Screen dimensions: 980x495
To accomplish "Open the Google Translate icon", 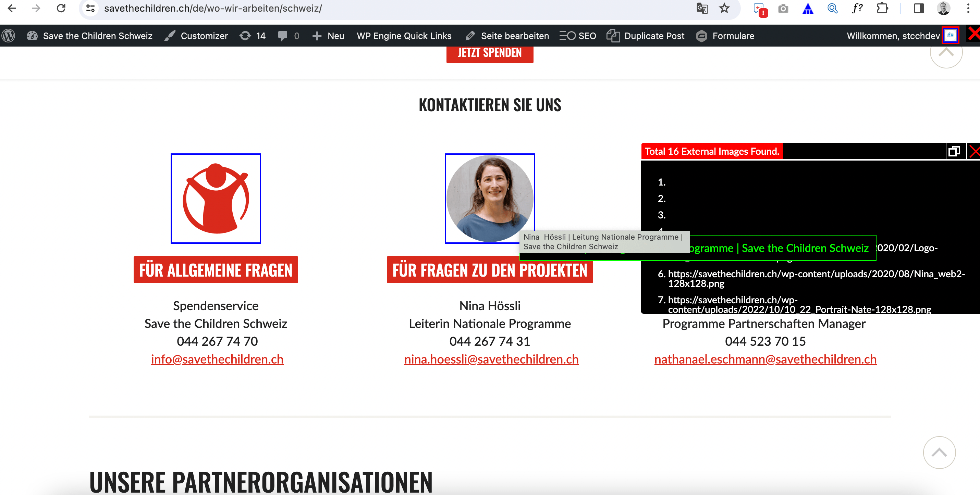I will pyautogui.click(x=702, y=8).
